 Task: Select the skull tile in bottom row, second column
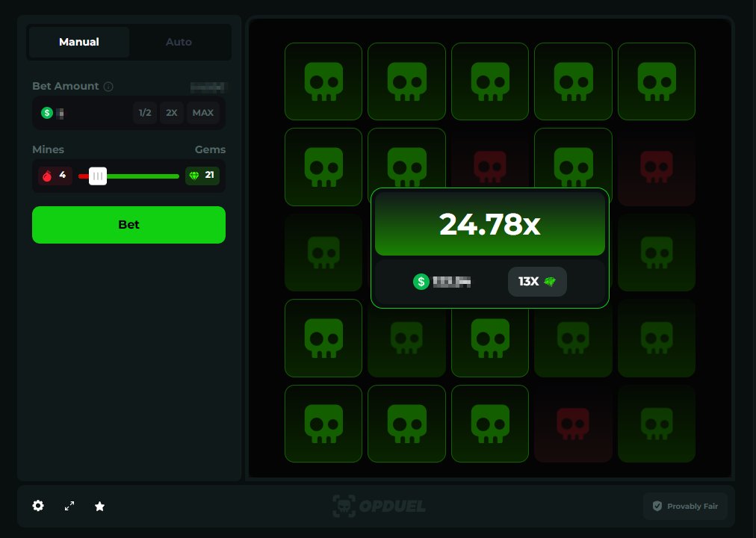tap(406, 424)
